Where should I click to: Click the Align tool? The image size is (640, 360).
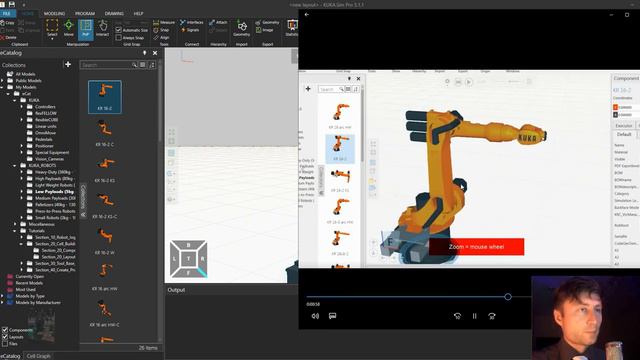[x=162, y=37]
